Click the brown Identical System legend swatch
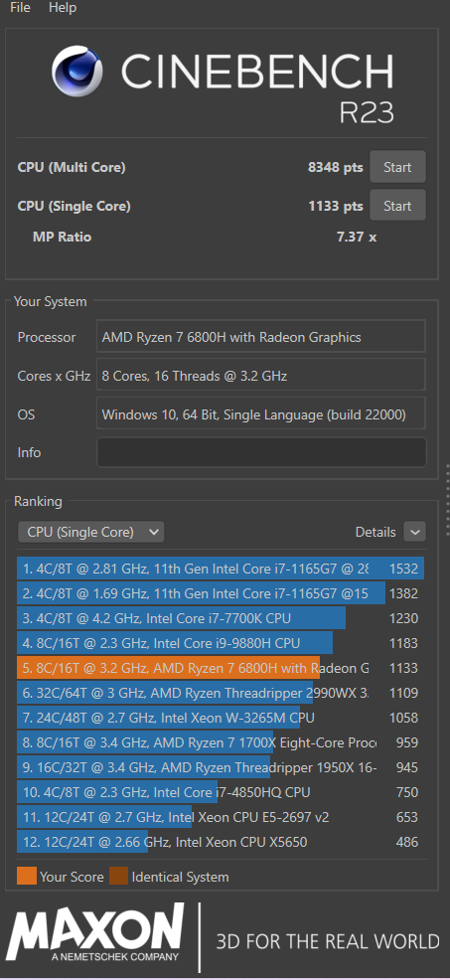This screenshot has height=980, width=450. click(119, 877)
